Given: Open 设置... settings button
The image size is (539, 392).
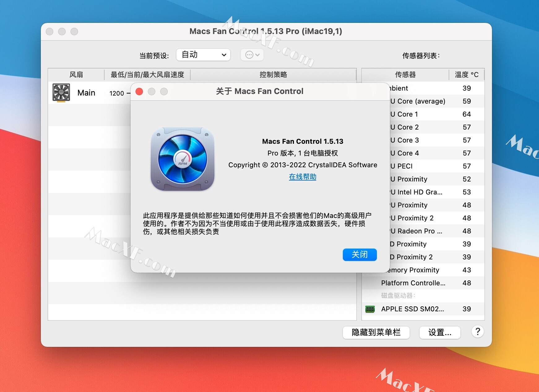Looking at the screenshot, I should (440, 332).
